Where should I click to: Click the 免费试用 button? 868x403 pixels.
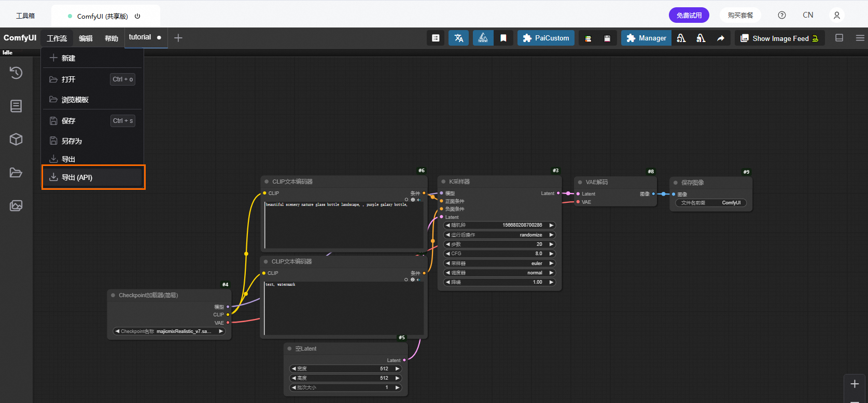coord(689,15)
